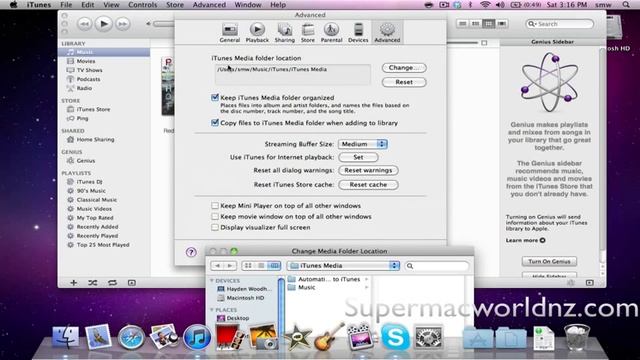Click the purple help question mark icon
The image size is (640, 360).
click(191, 252)
